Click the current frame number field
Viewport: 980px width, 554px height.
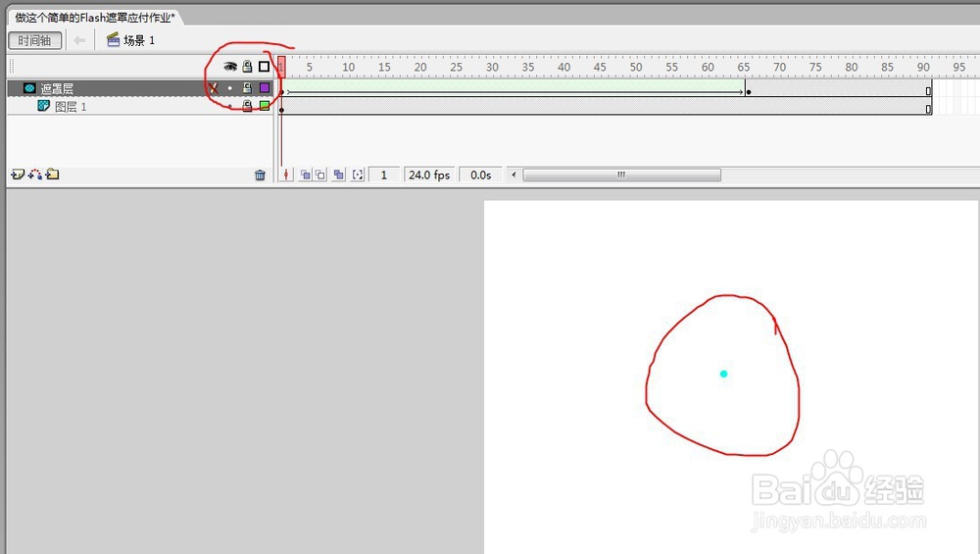[x=384, y=176]
